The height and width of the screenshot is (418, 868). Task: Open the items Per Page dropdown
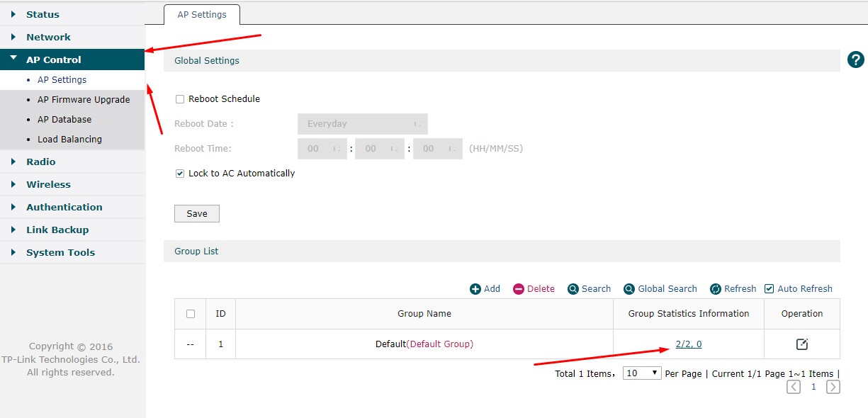(x=641, y=373)
